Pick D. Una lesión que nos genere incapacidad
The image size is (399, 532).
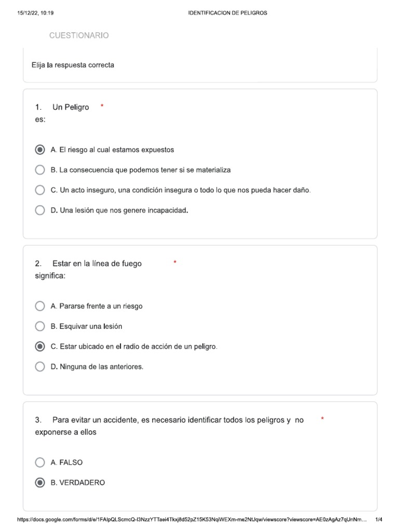coord(40,210)
